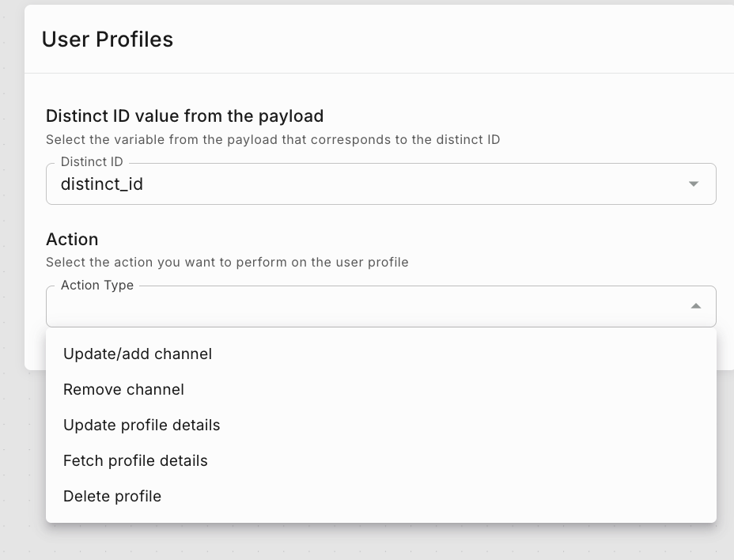Click the empty Action Type field
This screenshot has width=734, height=560.
364,307
